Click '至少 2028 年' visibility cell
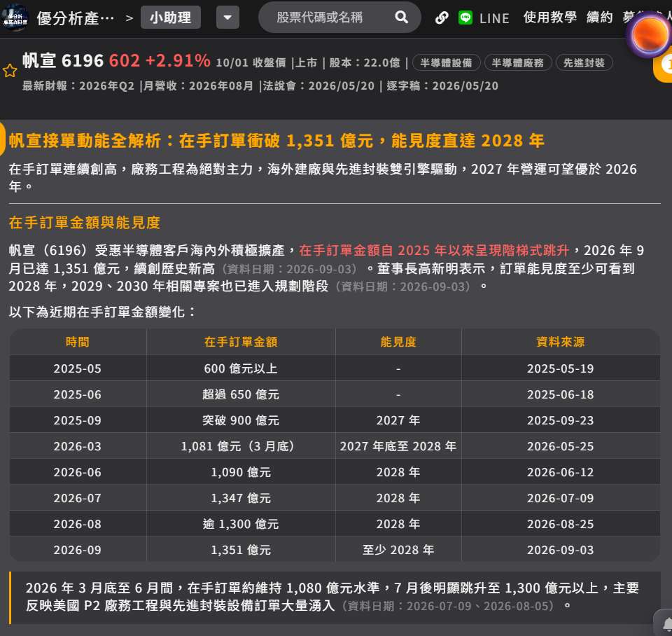 coord(398,550)
